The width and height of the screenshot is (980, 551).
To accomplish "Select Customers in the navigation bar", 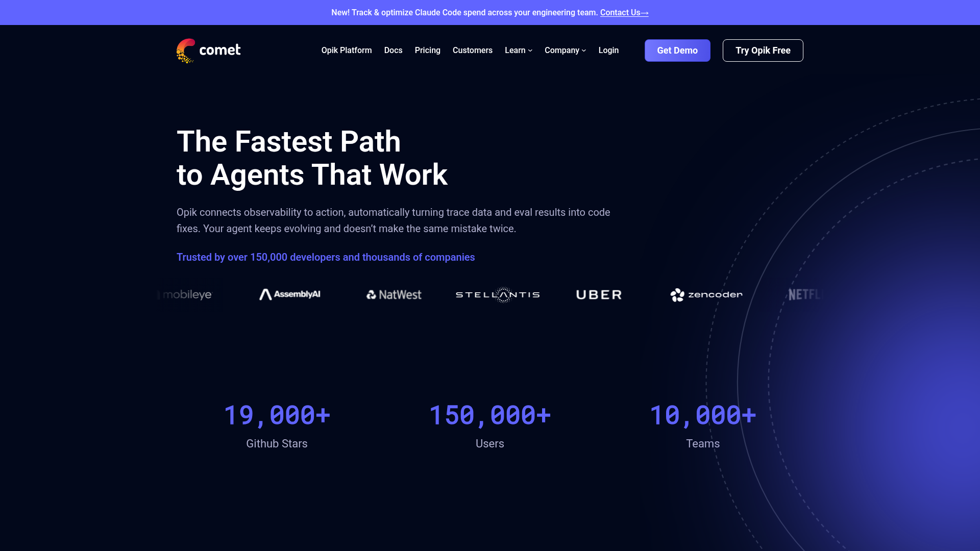I will pyautogui.click(x=472, y=51).
